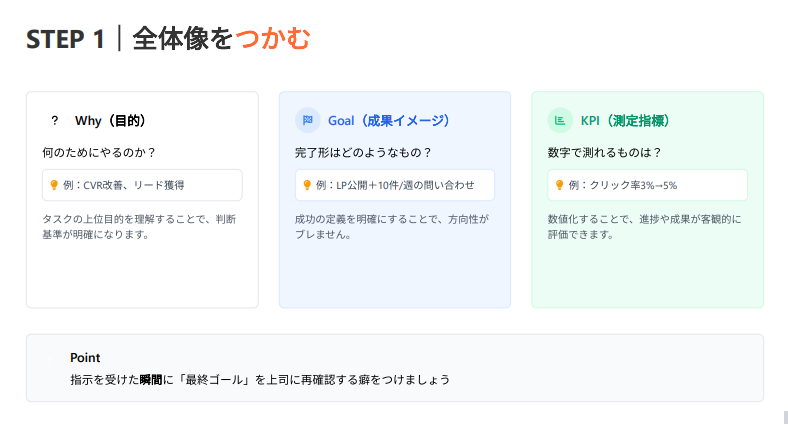Click the 'Why（目的）' card heading
Viewport: 788px width, 425px height.
coord(110,121)
